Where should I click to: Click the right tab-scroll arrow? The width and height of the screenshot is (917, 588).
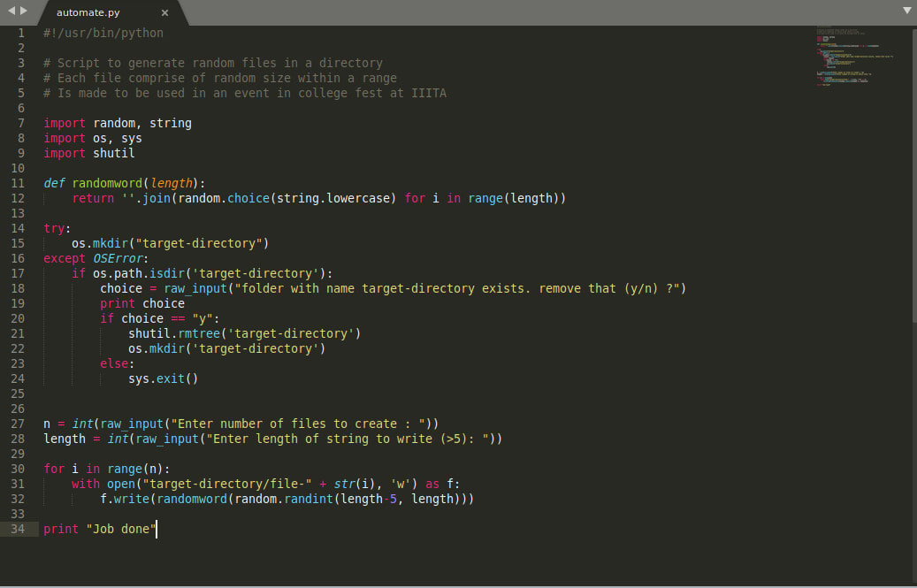click(24, 10)
